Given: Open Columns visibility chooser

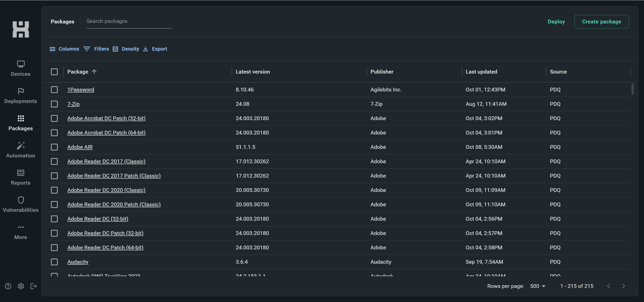Looking at the screenshot, I should click(64, 49).
